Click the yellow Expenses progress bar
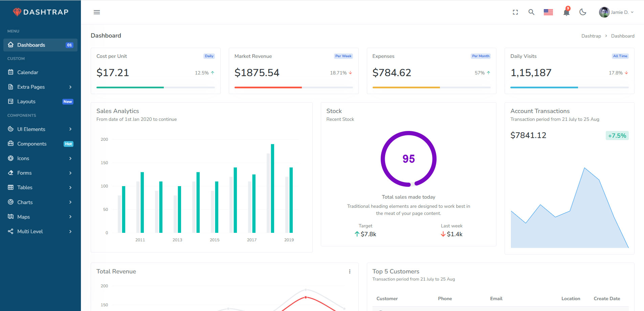The height and width of the screenshot is (311, 644). pyautogui.click(x=406, y=87)
